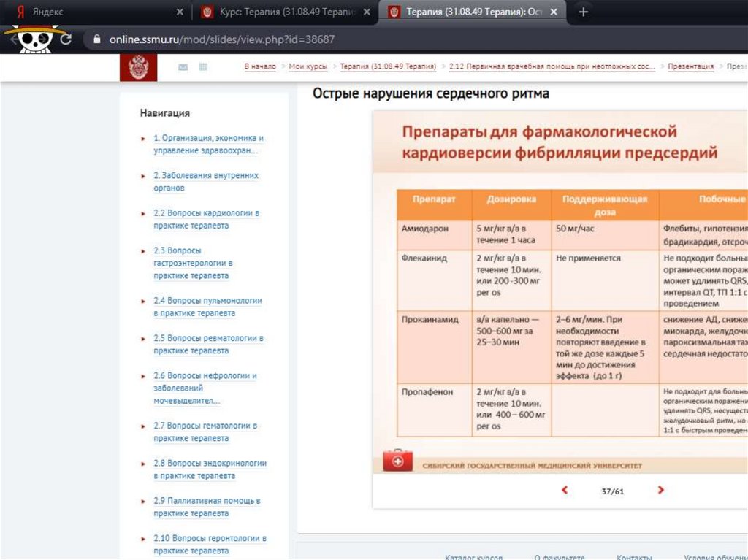Click the 50 мг/час cell
Viewport: 748px width, 560px height.
coord(605,235)
